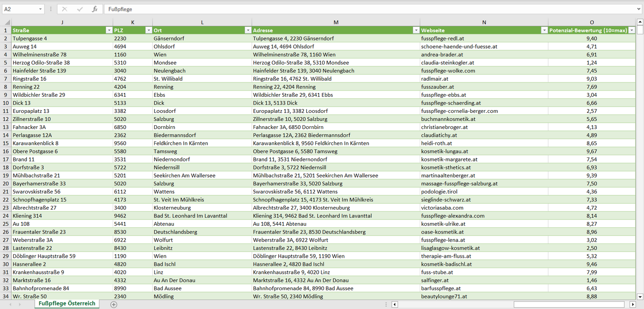
Task: Open the Name Box dropdown arrow
Action: [41, 9]
